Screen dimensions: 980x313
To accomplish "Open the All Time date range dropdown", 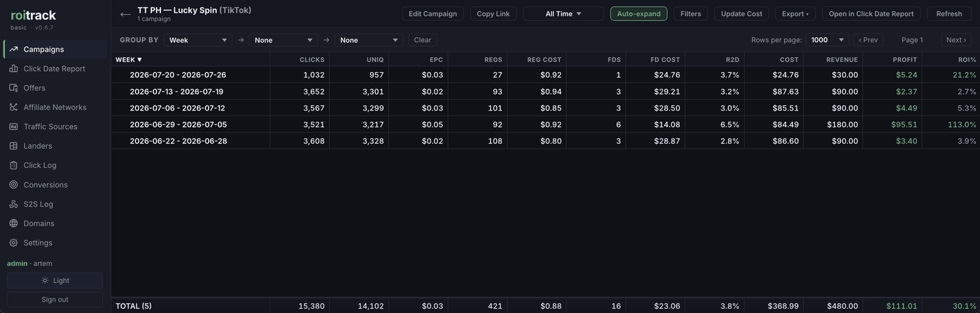I will (563, 14).
